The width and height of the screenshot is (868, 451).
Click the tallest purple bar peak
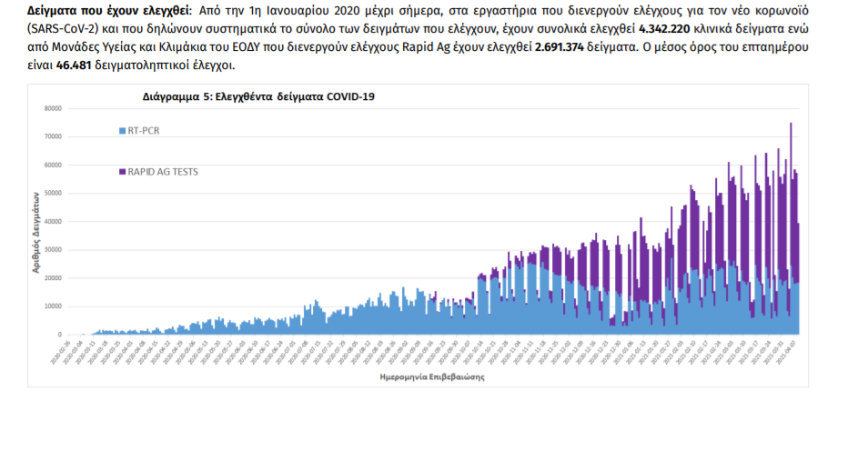pyautogui.click(x=791, y=125)
